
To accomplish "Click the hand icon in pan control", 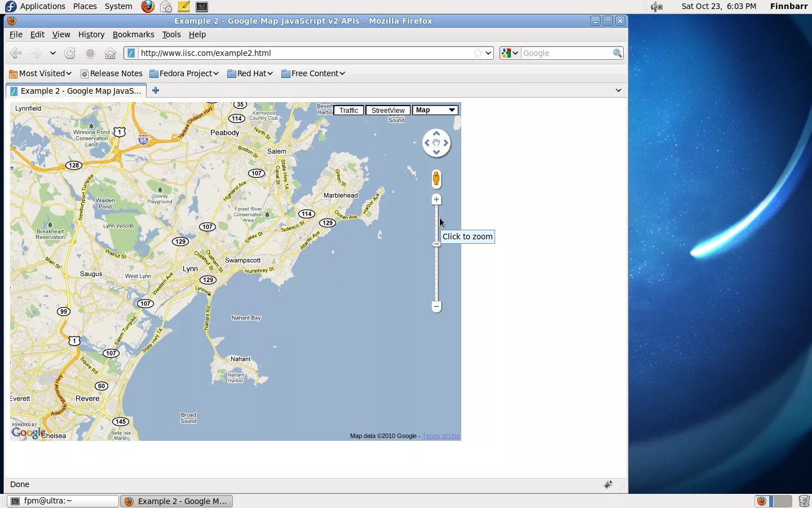I will [x=436, y=143].
